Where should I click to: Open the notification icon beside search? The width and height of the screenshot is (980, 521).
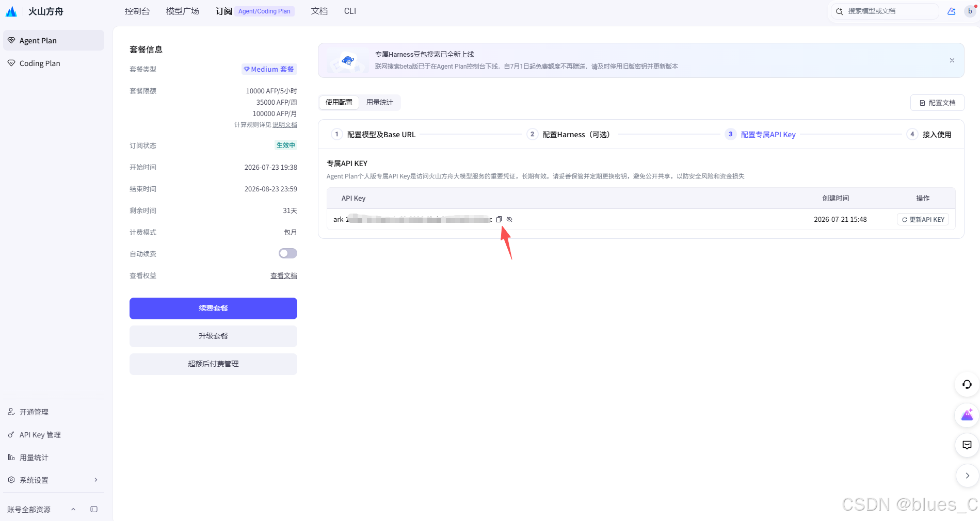point(952,11)
